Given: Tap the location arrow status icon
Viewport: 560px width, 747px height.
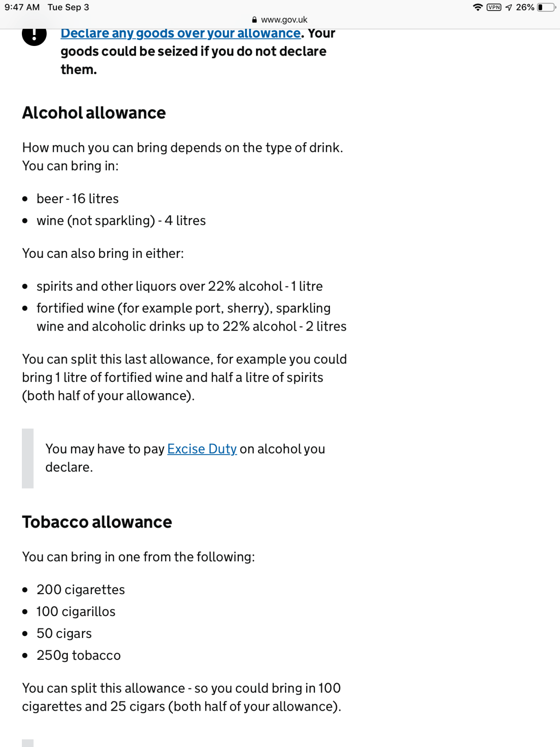Looking at the screenshot, I should [x=508, y=7].
